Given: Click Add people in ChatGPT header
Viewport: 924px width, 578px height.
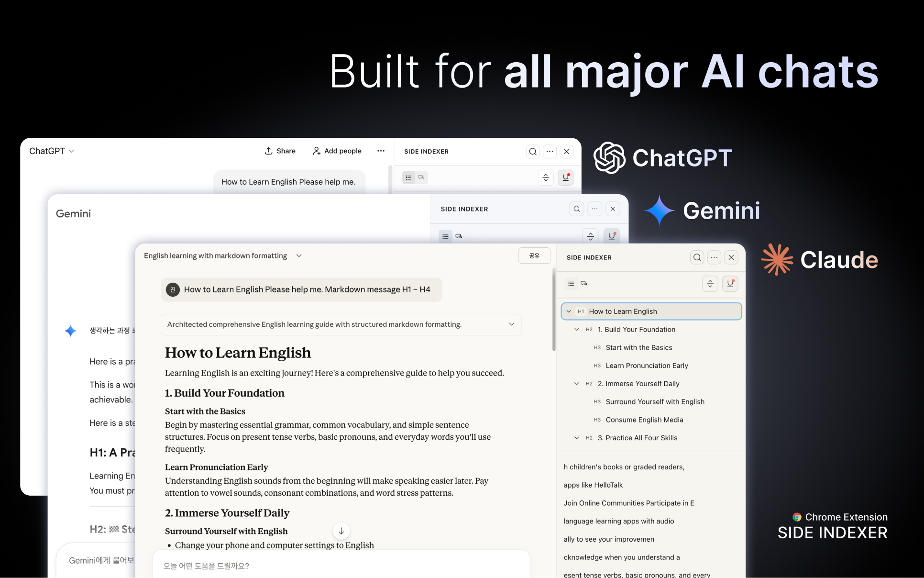Looking at the screenshot, I should (337, 151).
